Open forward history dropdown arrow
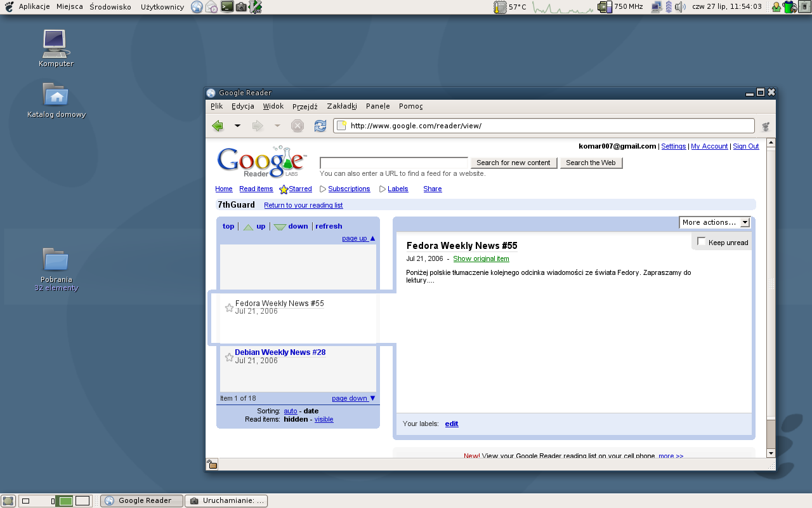 [277, 126]
